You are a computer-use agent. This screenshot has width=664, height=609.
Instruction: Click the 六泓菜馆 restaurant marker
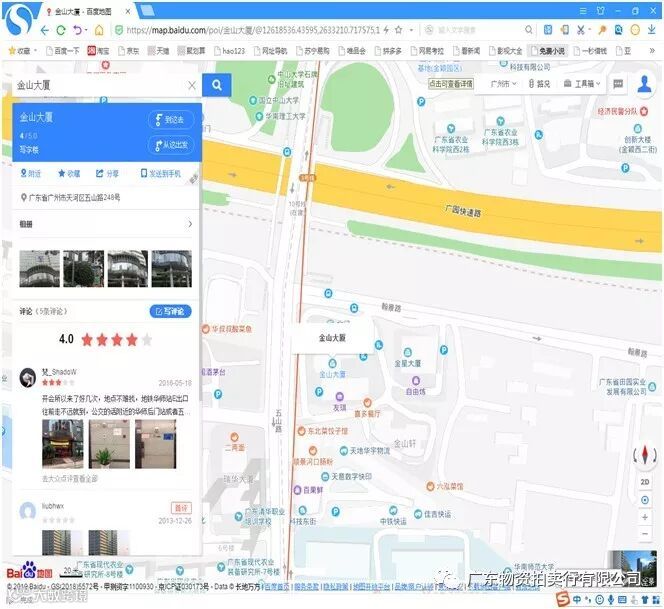tap(430, 486)
